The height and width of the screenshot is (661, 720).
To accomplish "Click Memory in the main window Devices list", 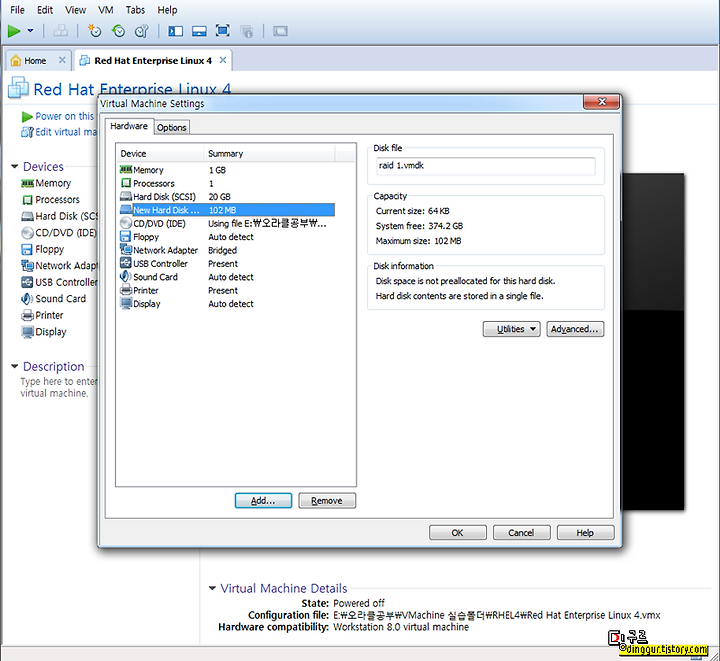I will (x=46, y=183).
